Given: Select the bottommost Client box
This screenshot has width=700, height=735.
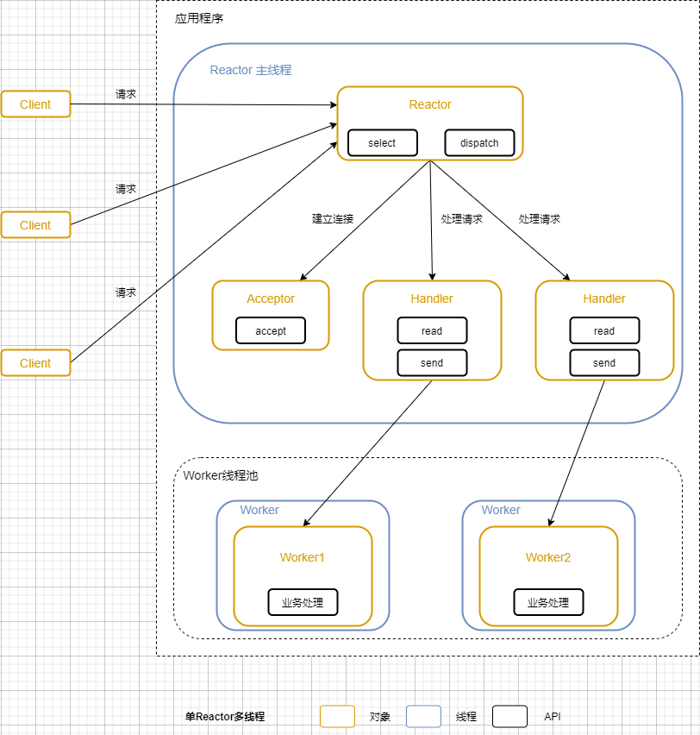Looking at the screenshot, I should click(x=35, y=363).
